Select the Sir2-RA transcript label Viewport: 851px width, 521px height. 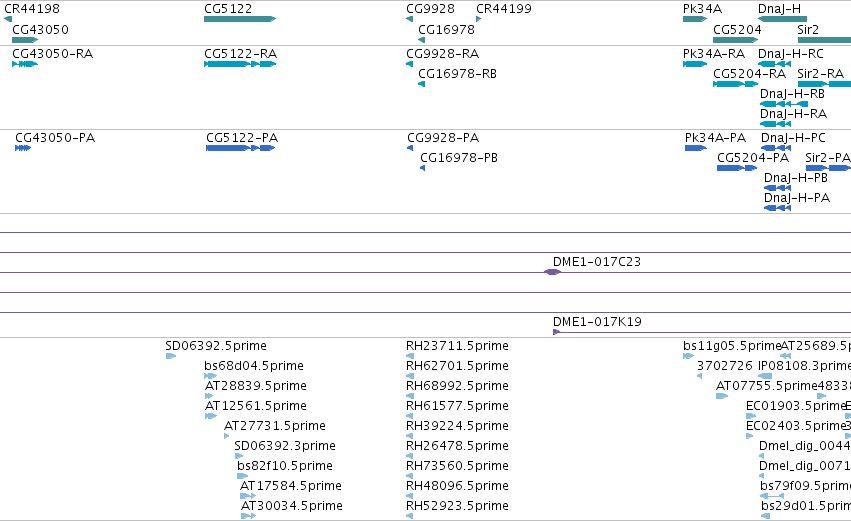820,74
